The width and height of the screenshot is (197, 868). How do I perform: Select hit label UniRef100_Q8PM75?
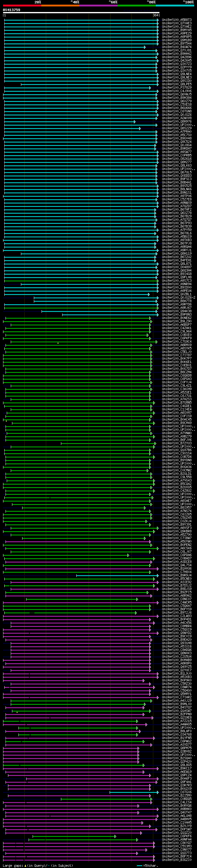177,748
